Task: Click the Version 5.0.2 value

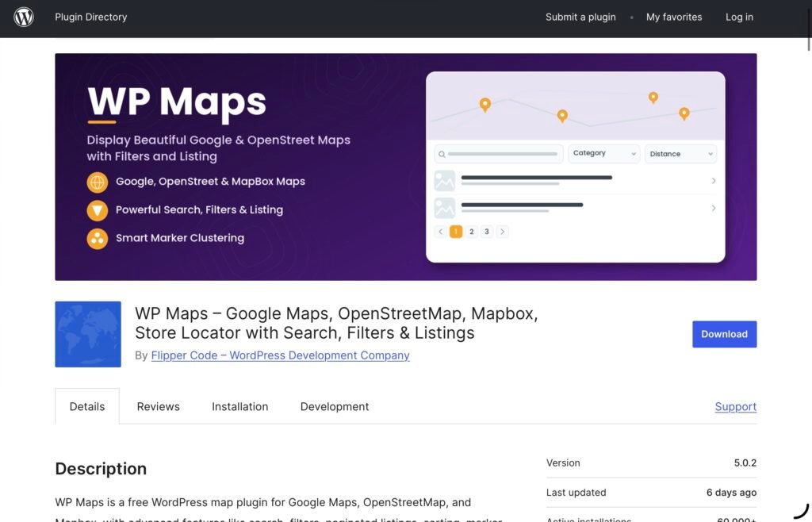Action: [x=745, y=463]
